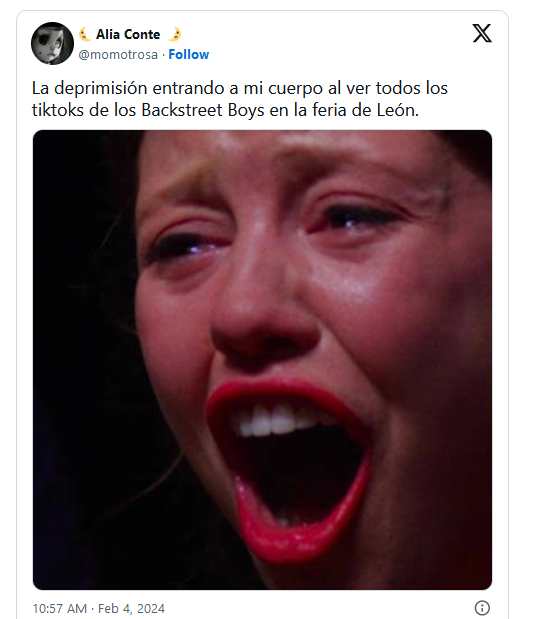Click the nose in the meme photo
The image size is (538, 619).
tap(266, 316)
